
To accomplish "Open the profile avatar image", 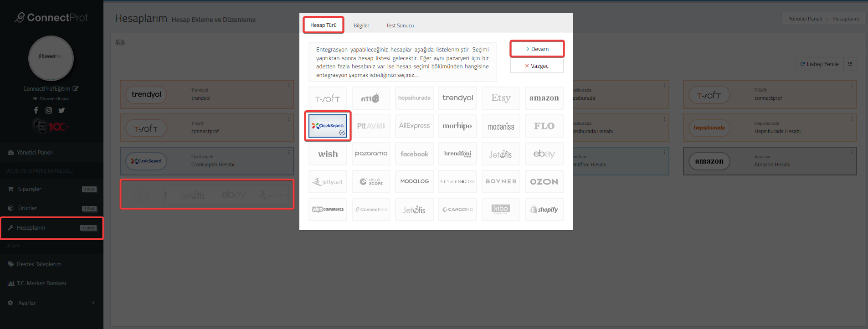I will tap(51, 58).
